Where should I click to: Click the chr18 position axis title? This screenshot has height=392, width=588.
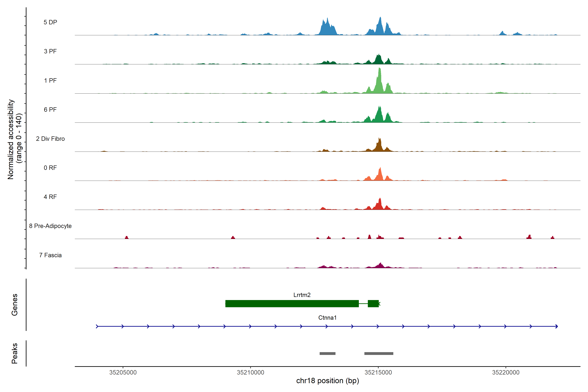(x=327, y=381)
